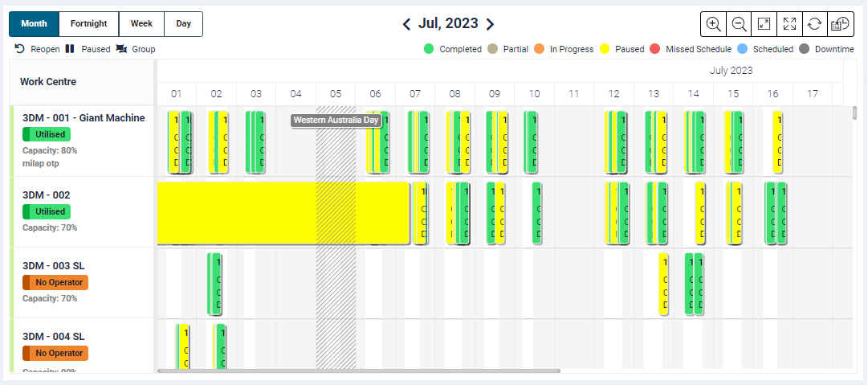Image resolution: width=868 pixels, height=385 pixels.
Task: Switch to the Month view tab
Action: [34, 24]
